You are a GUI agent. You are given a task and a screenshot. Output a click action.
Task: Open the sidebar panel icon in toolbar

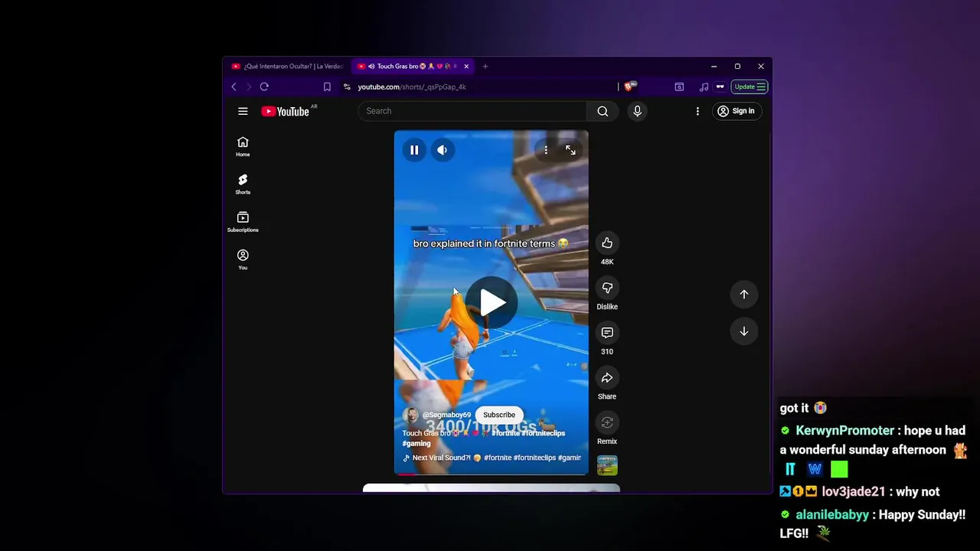(x=679, y=87)
